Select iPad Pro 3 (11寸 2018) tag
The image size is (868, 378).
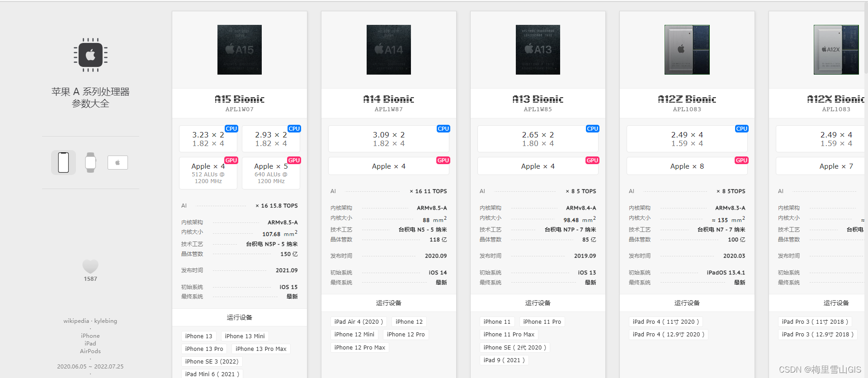[x=815, y=322]
